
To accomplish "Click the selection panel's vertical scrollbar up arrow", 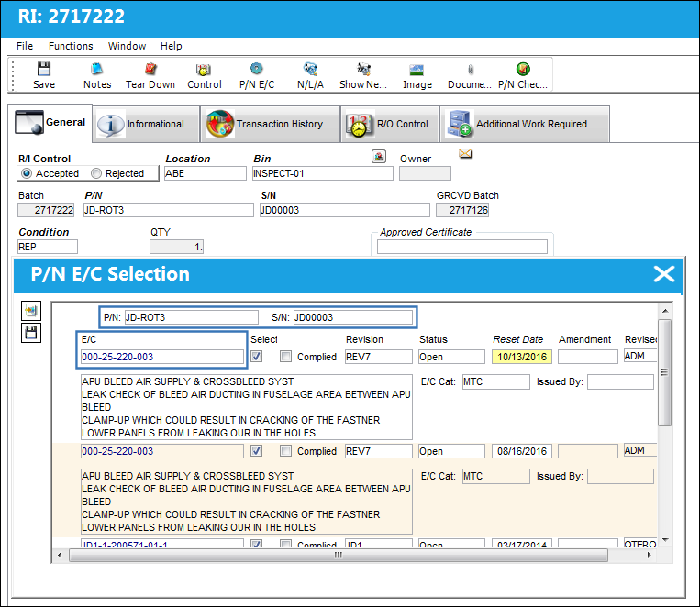I will click(x=665, y=311).
